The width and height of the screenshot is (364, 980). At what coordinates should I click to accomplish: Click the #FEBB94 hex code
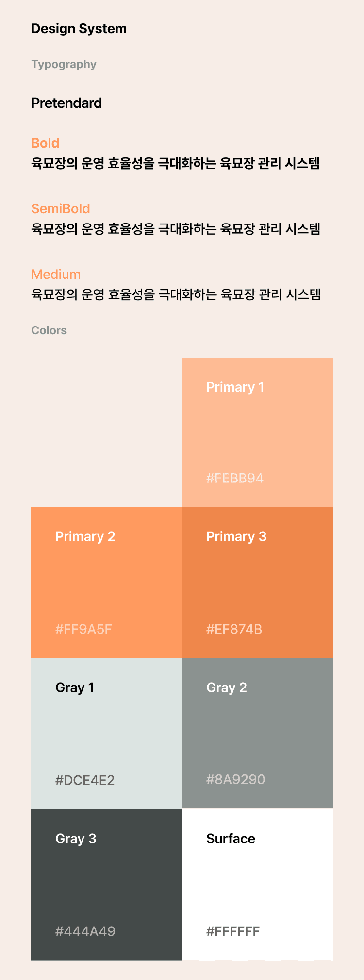pos(235,478)
